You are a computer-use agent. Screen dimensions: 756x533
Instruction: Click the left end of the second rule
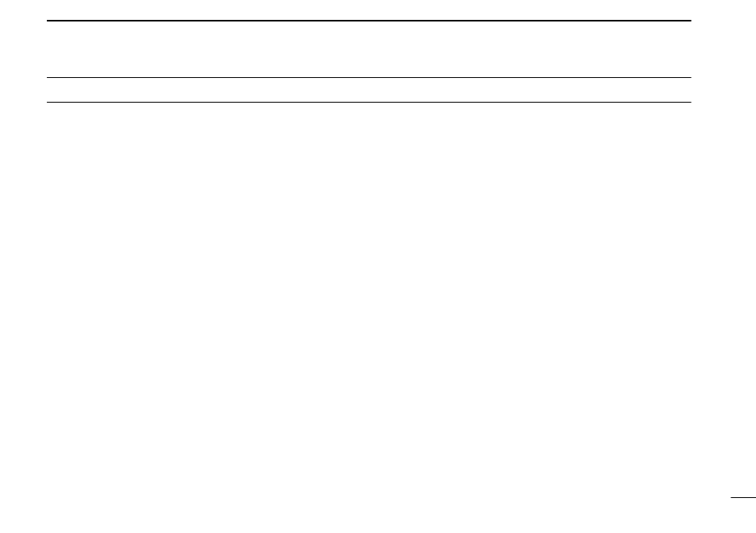click(x=48, y=77)
